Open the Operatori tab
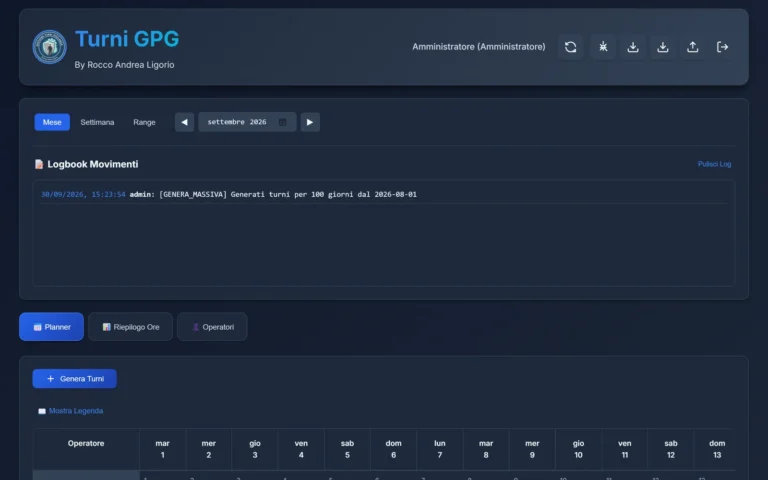Screen dimensions: 768x480 212,327
